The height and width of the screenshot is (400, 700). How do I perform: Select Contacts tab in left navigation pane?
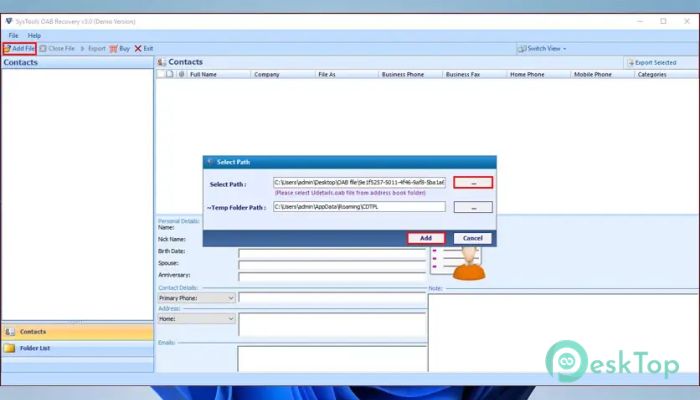tap(77, 332)
